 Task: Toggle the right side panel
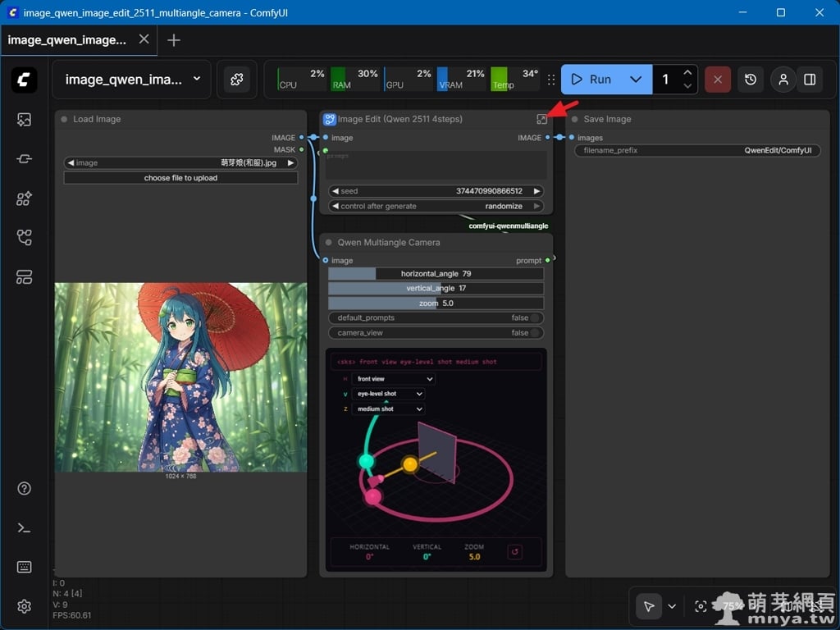coord(810,80)
